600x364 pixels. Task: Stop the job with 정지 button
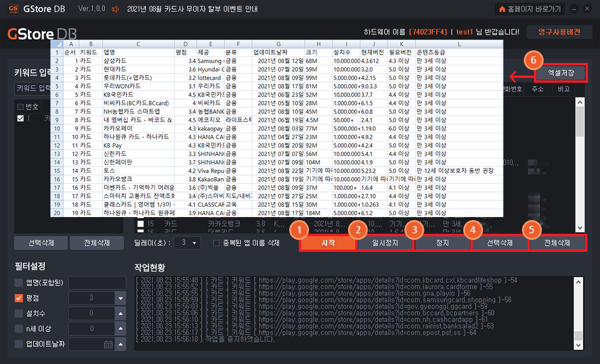coord(442,243)
